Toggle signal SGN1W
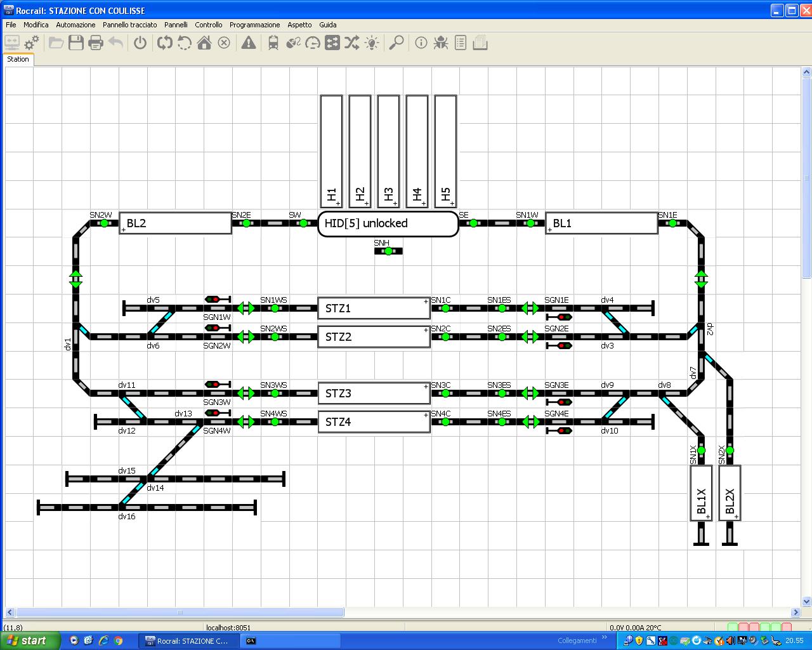 tap(217, 299)
